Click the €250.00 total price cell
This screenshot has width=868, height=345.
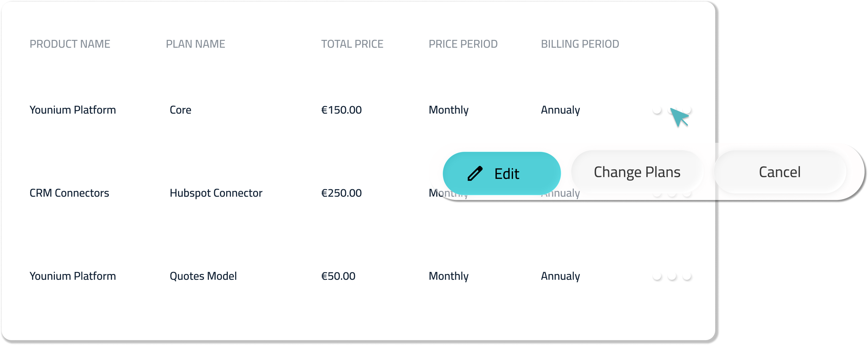(x=341, y=193)
